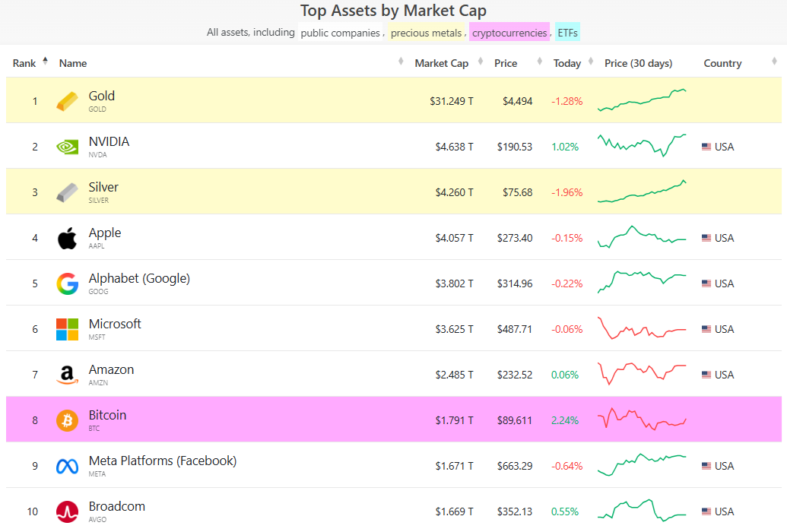Viewport: 787px width, 532px height.
Task: Sort by Today percentage change
Action: click(566, 63)
